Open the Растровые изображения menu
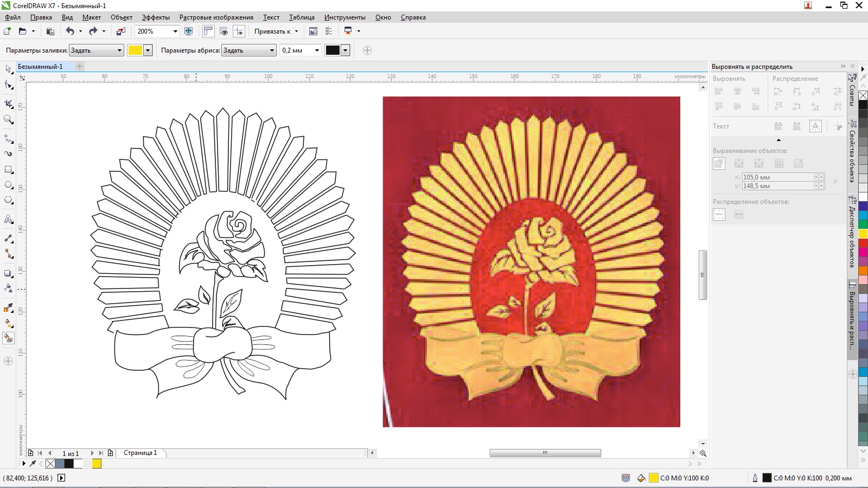 point(216,17)
